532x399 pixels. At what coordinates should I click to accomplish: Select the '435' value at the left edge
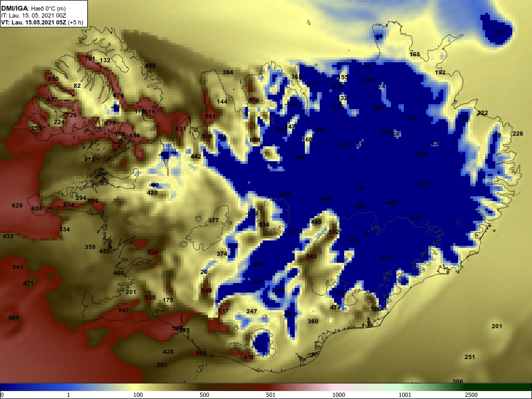tap(8, 236)
